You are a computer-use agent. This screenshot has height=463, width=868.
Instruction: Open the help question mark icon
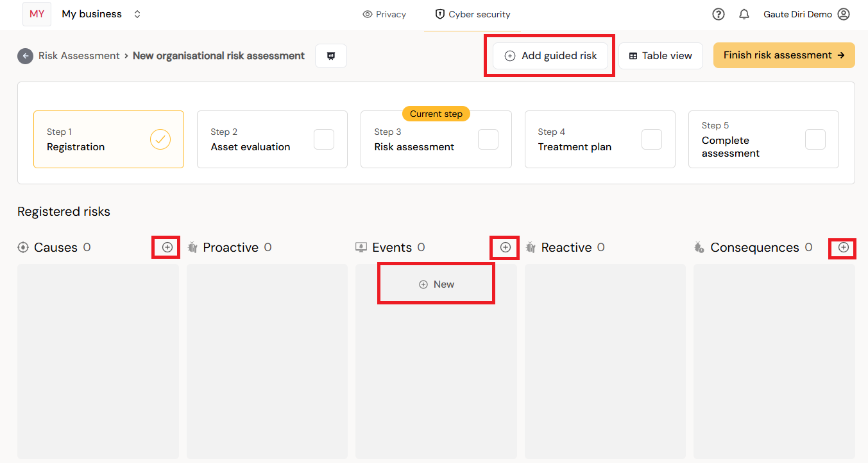719,14
